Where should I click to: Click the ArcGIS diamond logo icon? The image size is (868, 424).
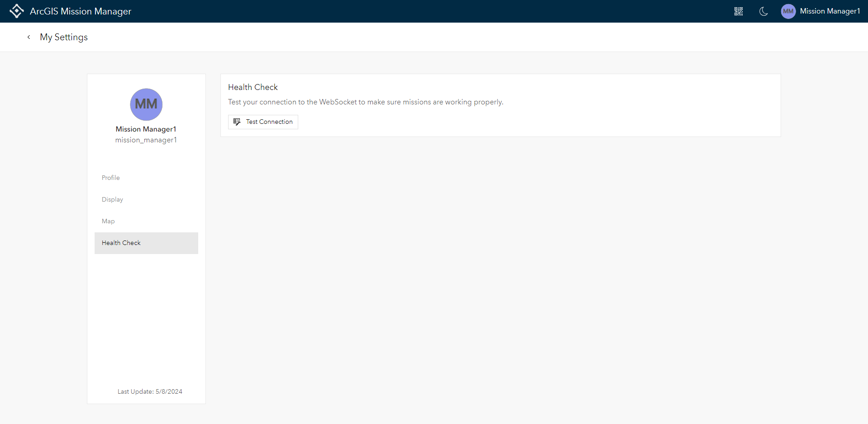[x=16, y=11]
